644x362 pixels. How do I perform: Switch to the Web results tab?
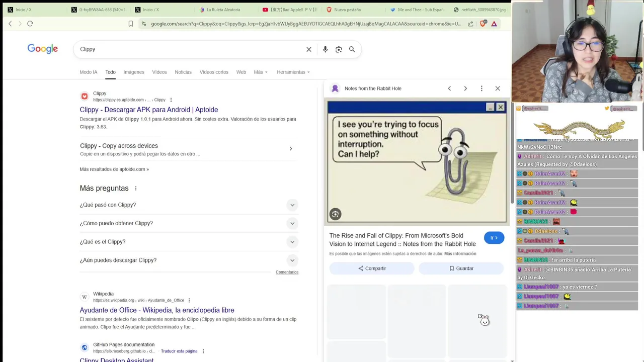(241, 72)
